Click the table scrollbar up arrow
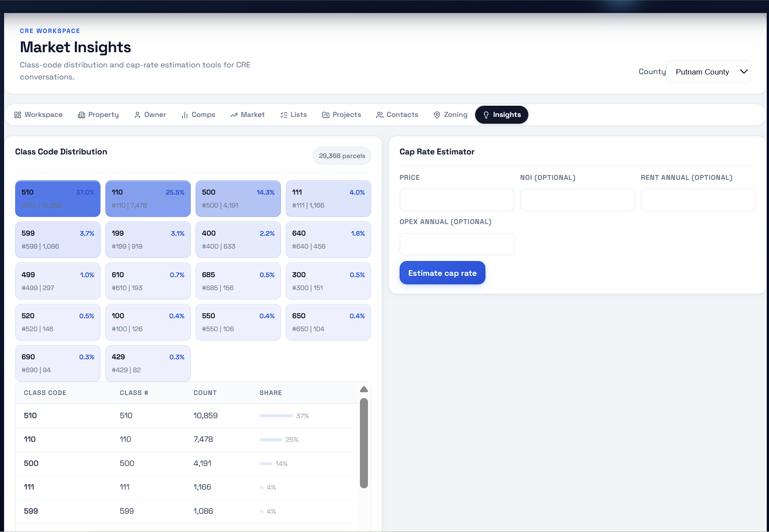 [x=364, y=389]
